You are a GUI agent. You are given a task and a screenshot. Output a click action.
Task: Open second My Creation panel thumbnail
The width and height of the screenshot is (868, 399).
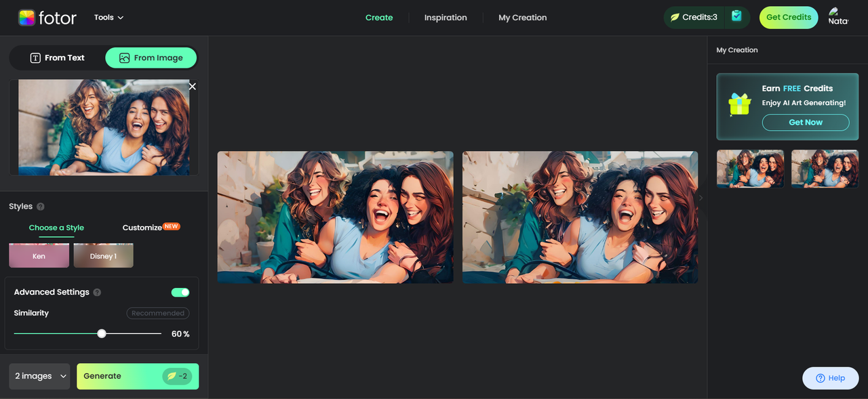pyautogui.click(x=825, y=169)
